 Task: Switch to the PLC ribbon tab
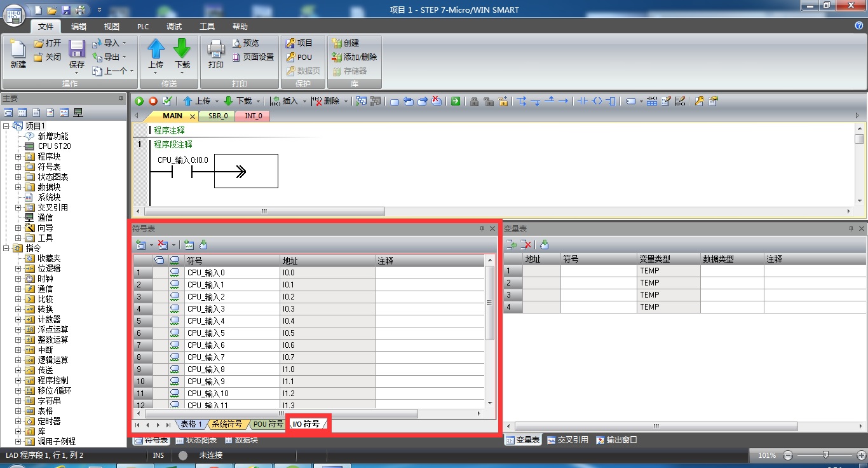click(x=143, y=27)
